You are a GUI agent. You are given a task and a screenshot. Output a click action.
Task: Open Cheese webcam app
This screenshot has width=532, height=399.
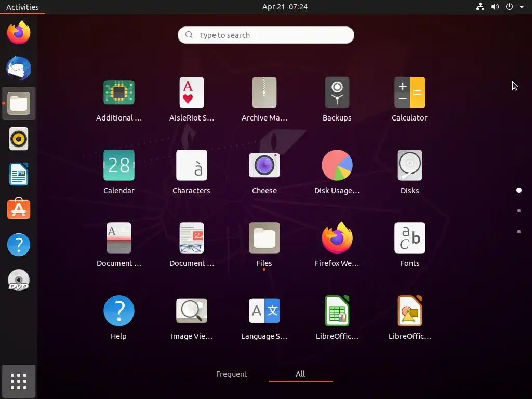pos(264,165)
